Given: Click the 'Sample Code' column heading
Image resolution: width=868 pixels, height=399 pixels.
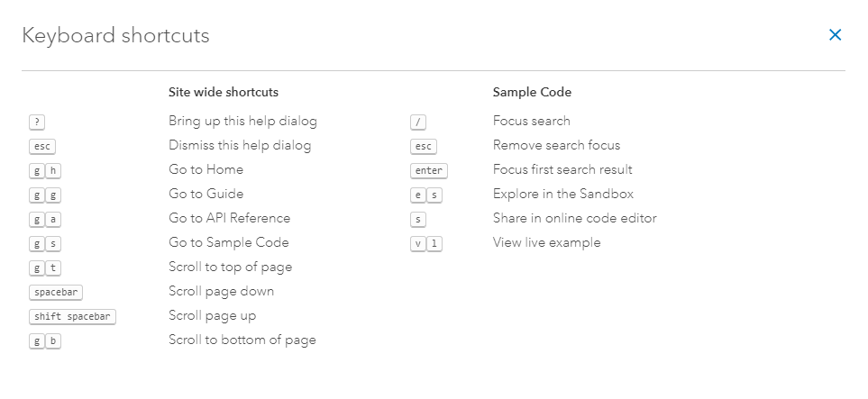Looking at the screenshot, I should click(x=532, y=92).
